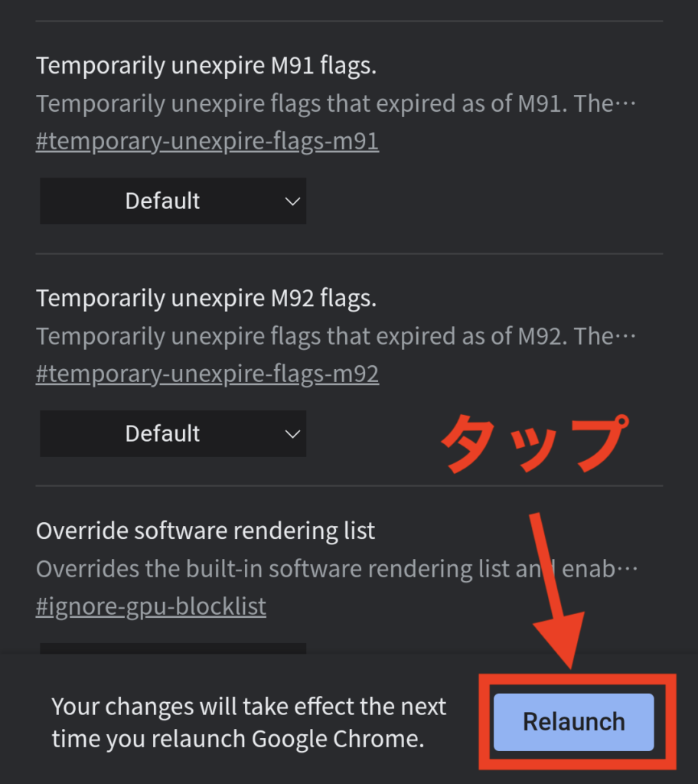Screen dimensions: 698x784
Task: Click the chevron arrow on M92 dropdown
Action: (292, 434)
